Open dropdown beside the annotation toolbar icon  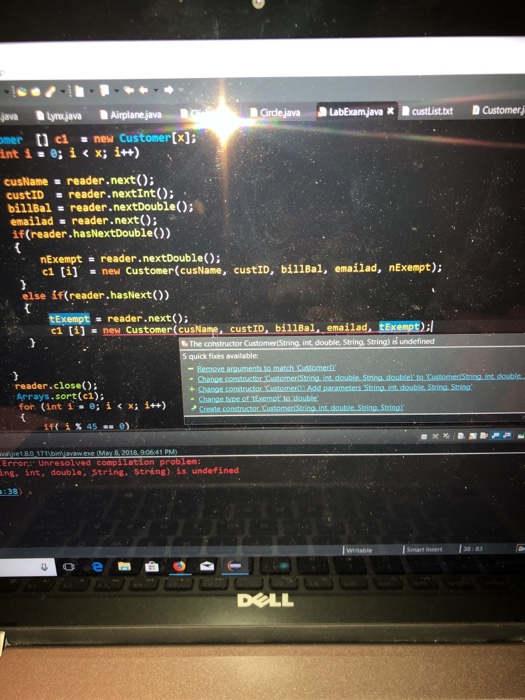point(117,91)
